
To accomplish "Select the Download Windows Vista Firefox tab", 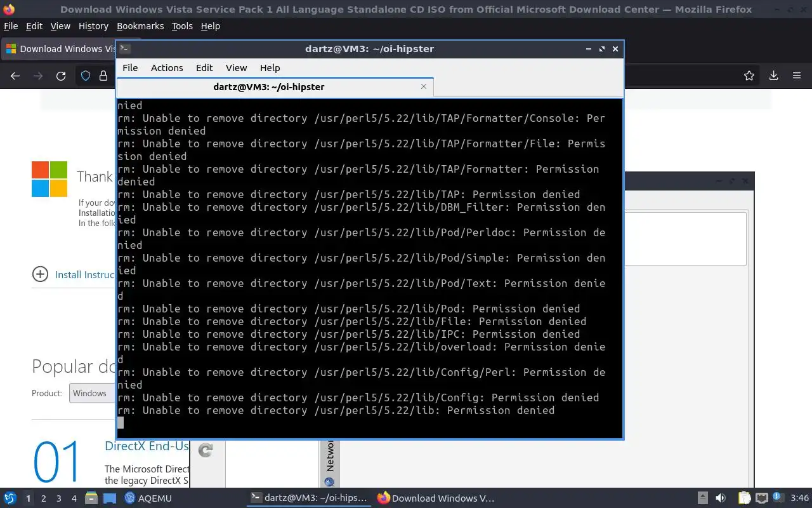I will pyautogui.click(x=58, y=49).
